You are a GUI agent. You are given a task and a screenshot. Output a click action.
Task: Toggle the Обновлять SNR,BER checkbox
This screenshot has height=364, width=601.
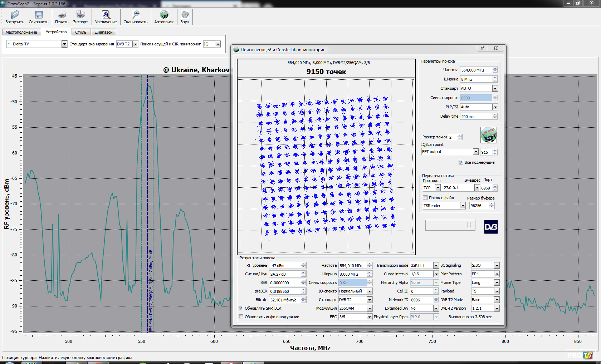coord(241,308)
